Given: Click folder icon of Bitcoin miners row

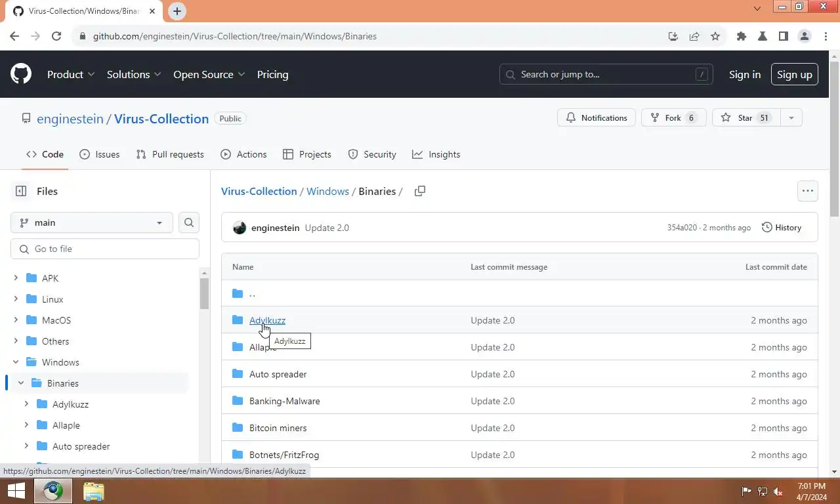Looking at the screenshot, I should (238, 427).
